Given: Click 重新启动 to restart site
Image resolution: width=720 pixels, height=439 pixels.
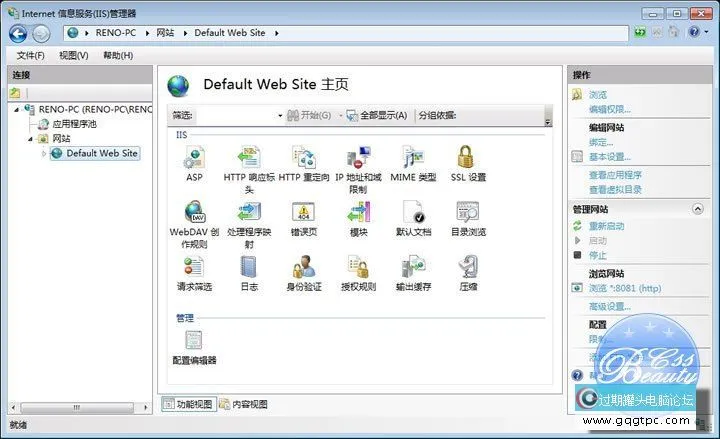Looking at the screenshot, I should 606,226.
